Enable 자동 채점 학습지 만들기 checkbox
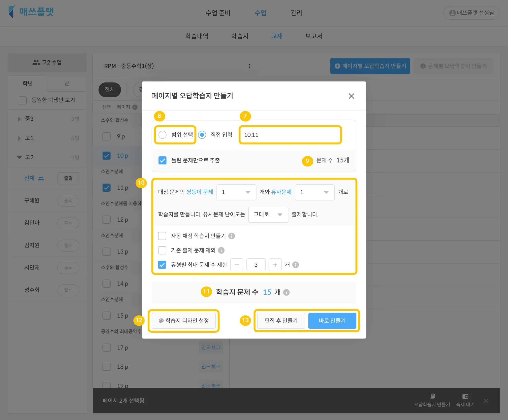The width and height of the screenshot is (508, 420). [x=162, y=236]
